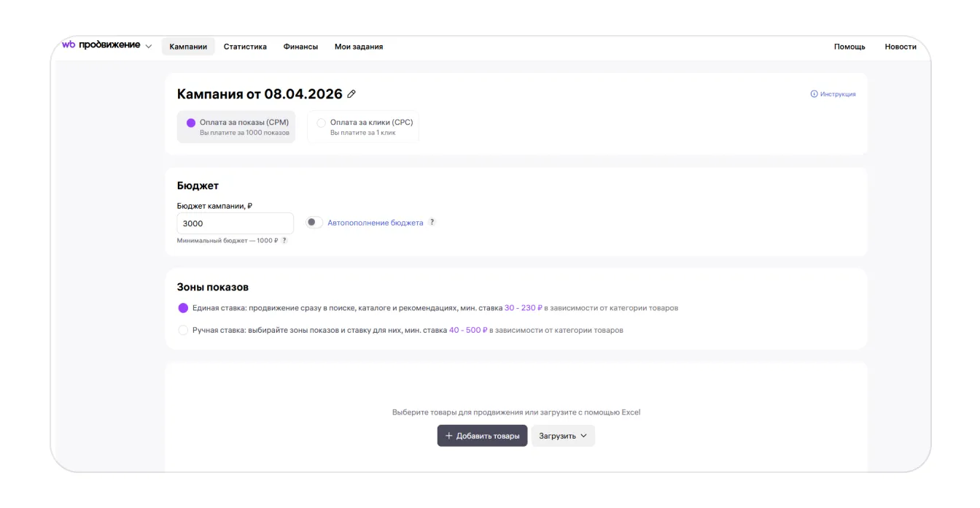Viewport: 980px width, 508px height.
Task: Click the Помощь link
Action: (x=849, y=47)
